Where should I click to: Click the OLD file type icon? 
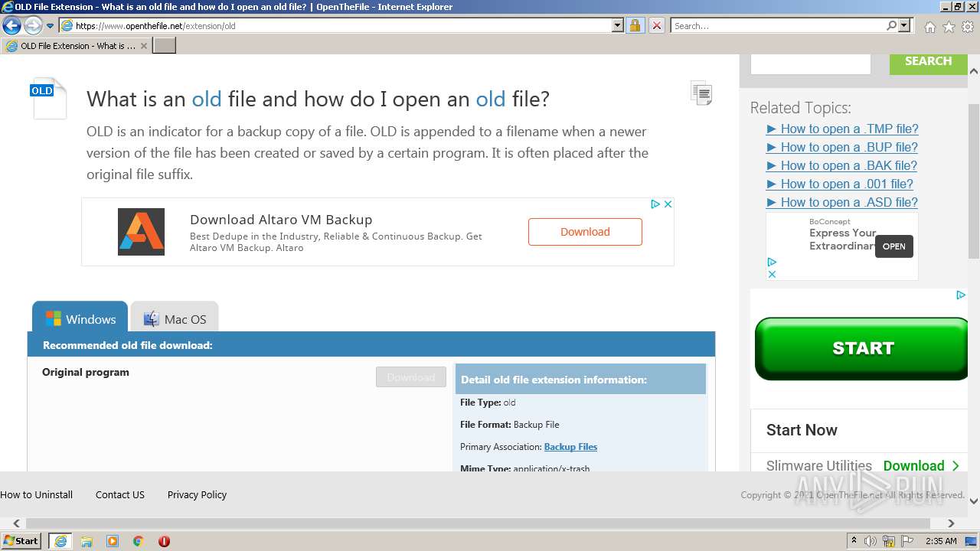point(49,98)
